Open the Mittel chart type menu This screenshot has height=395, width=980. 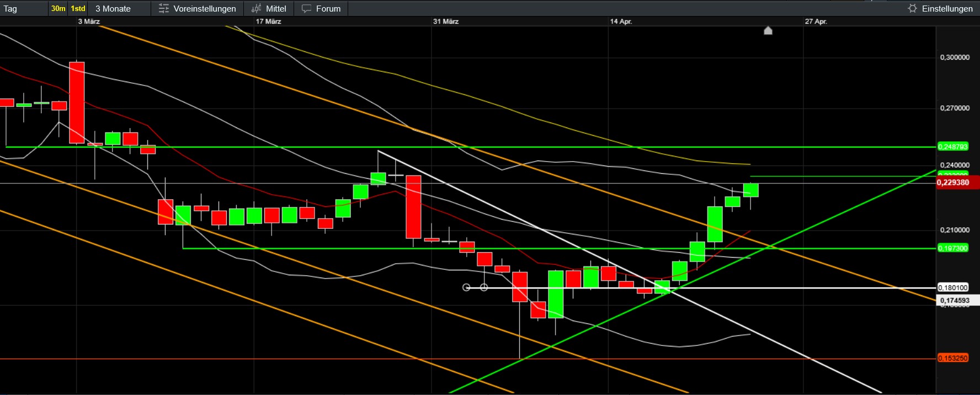[x=269, y=8]
